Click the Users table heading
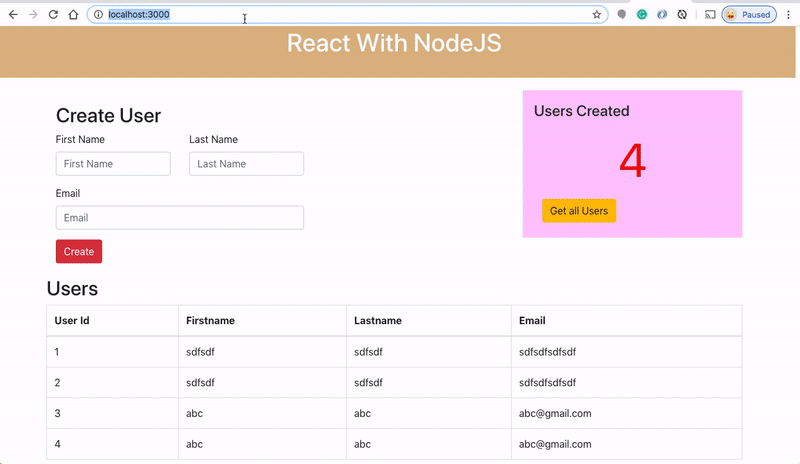Screen dimensions: 800x464 72,288
